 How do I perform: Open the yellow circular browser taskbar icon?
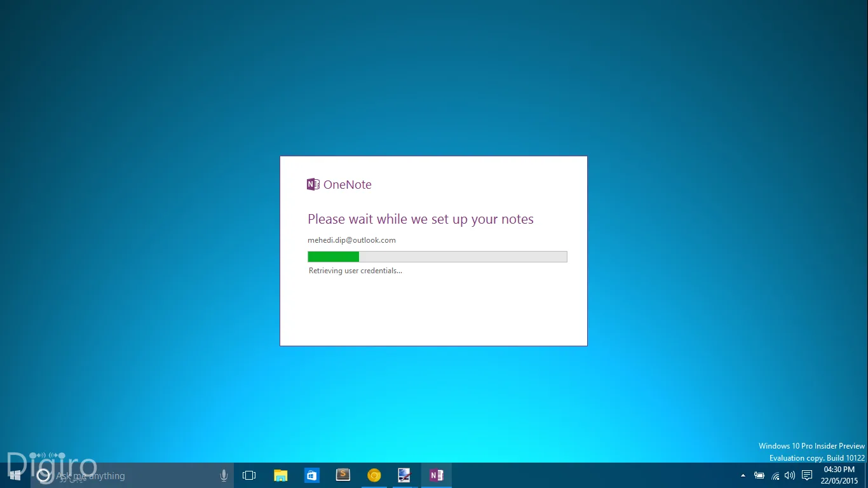[x=374, y=475]
